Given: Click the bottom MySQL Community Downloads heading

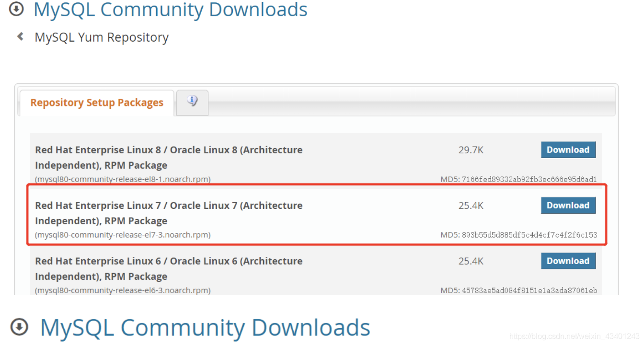Looking at the screenshot, I should point(205,327).
